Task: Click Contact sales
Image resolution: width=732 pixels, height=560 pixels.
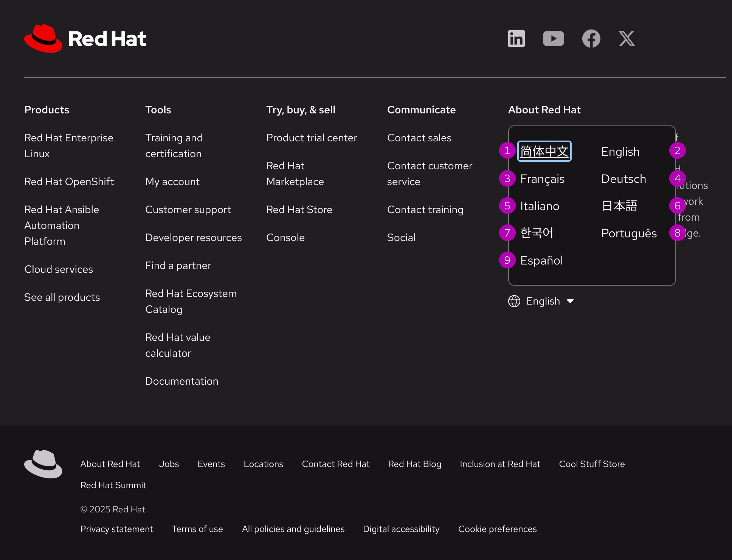Action: tap(419, 138)
